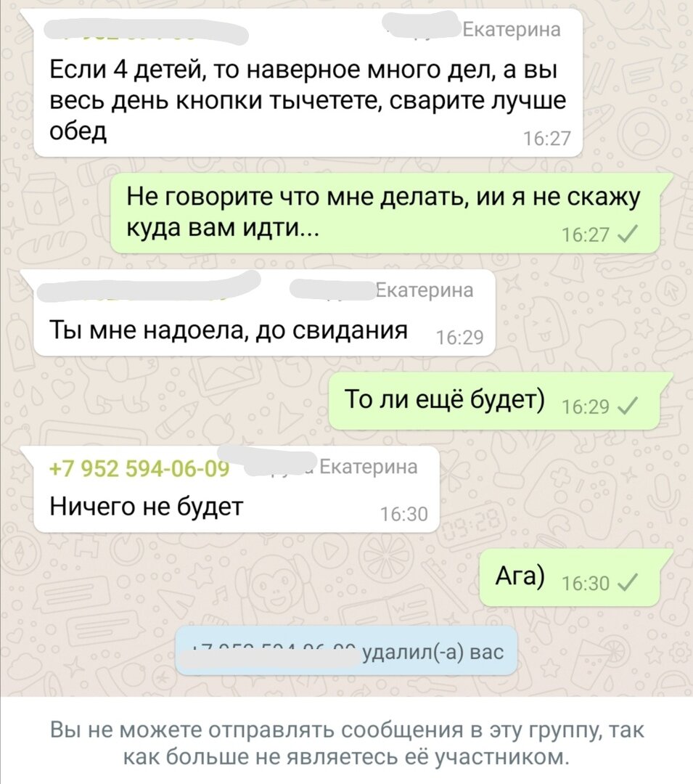Tap the name Екатерина on the first message
The height and width of the screenshot is (784, 693).
tap(511, 30)
